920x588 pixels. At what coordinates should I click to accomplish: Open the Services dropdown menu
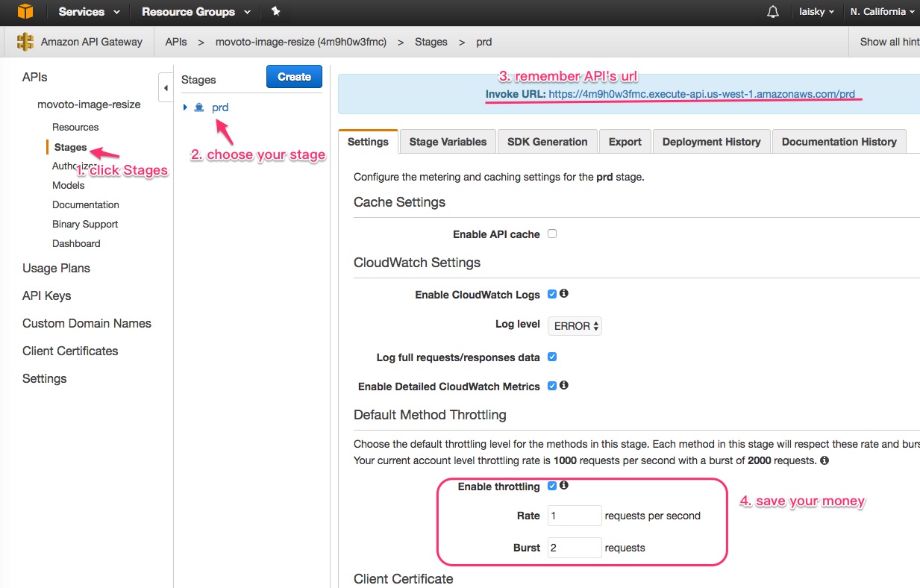(89, 12)
